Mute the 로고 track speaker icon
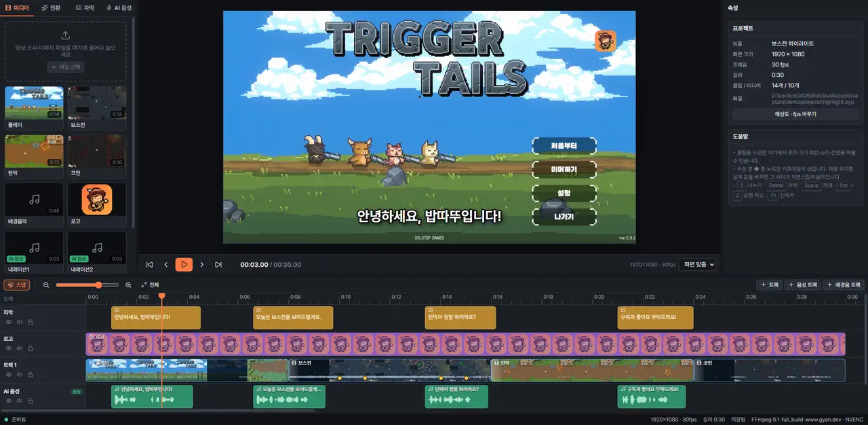 [20, 348]
